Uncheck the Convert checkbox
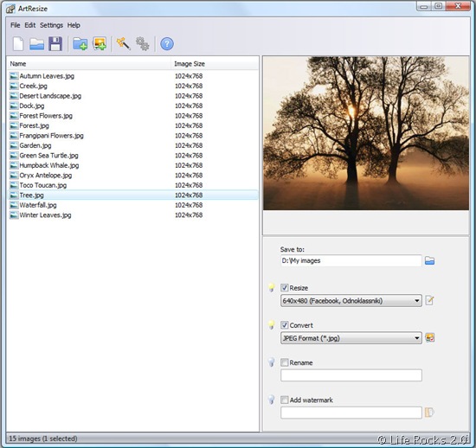 (285, 325)
